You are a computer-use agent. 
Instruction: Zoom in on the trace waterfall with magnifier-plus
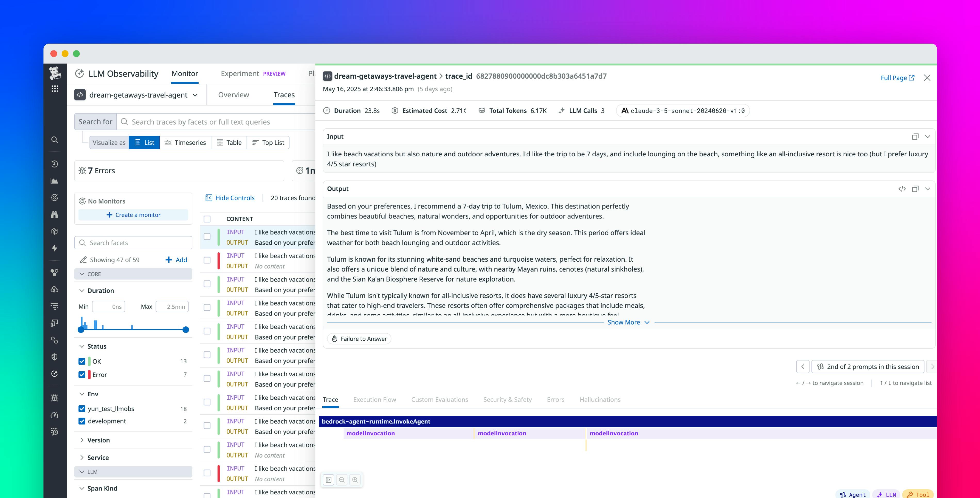355,480
